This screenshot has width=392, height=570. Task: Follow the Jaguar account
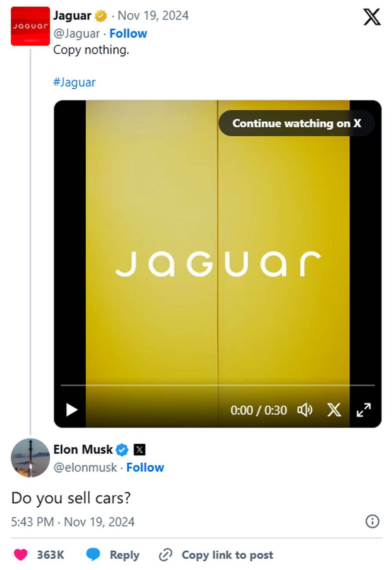pyautogui.click(x=128, y=34)
